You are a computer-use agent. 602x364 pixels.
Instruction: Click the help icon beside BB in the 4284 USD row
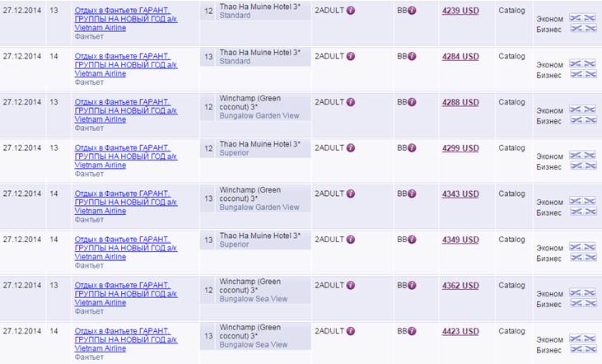pos(413,57)
